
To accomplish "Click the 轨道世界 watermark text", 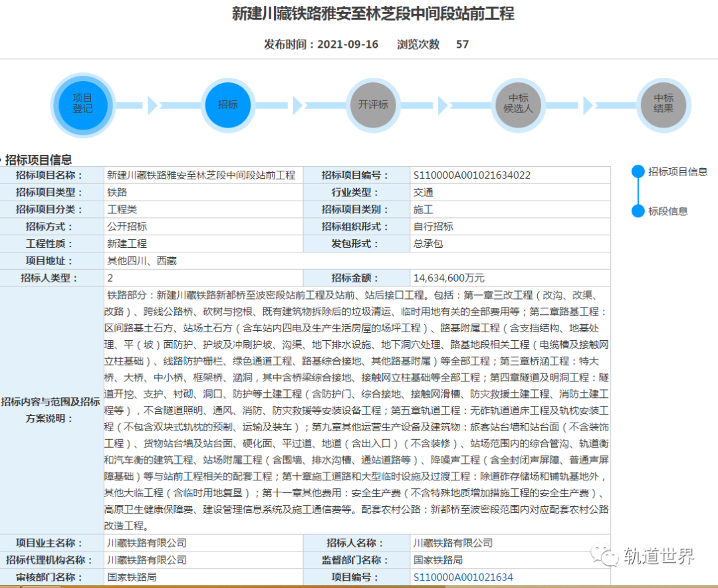I will pyautogui.click(x=658, y=556).
